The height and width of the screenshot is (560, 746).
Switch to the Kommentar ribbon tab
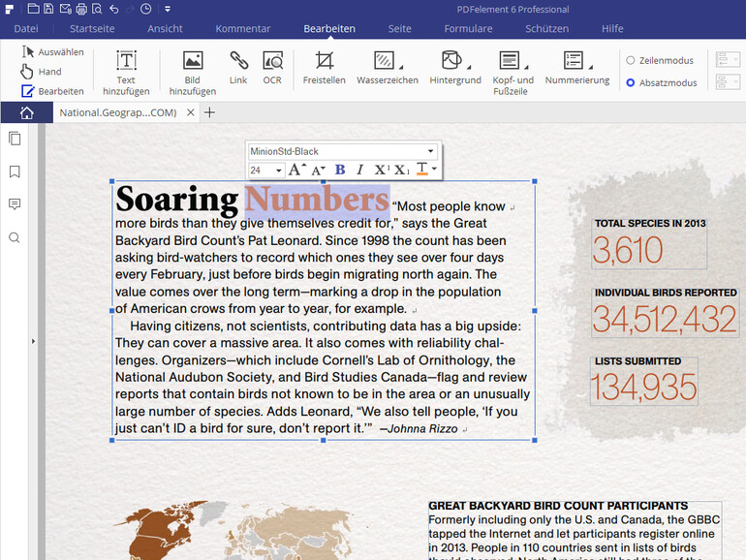243,29
